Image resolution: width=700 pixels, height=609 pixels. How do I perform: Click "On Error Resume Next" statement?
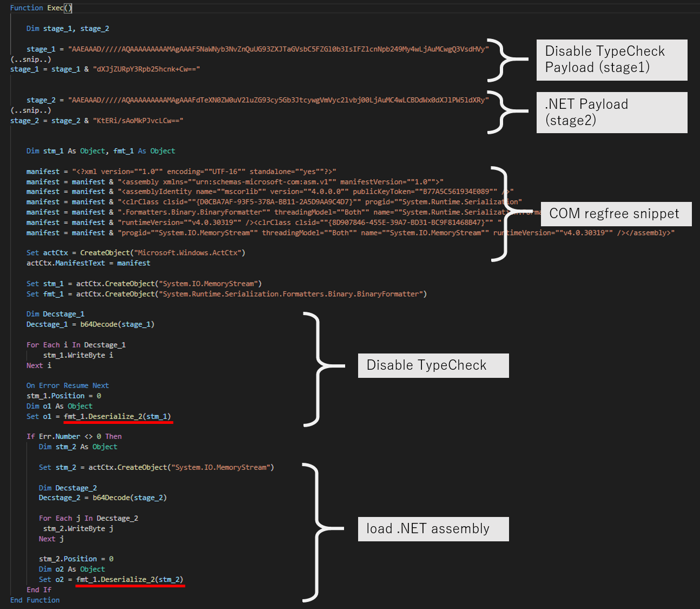pyautogui.click(x=68, y=385)
